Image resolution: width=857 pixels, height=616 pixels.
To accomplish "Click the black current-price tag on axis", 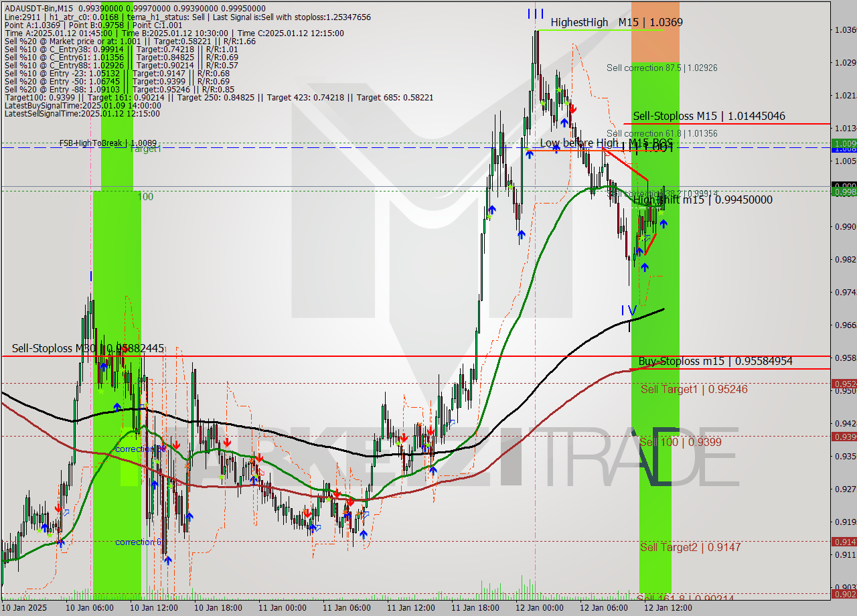I will tap(844, 185).
